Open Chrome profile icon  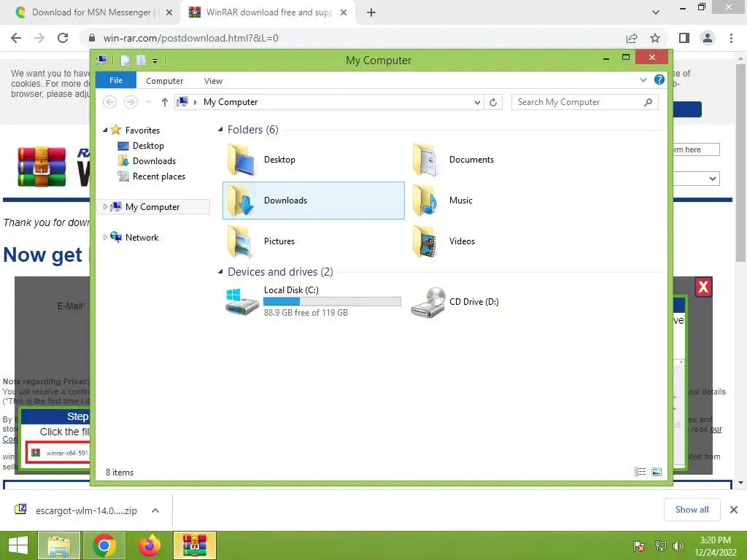pos(708,38)
